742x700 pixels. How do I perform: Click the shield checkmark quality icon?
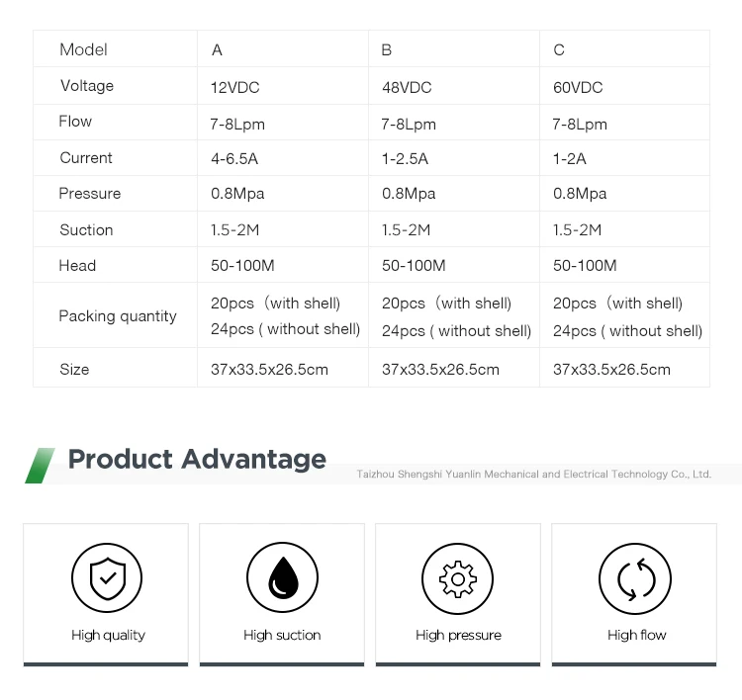tap(106, 578)
